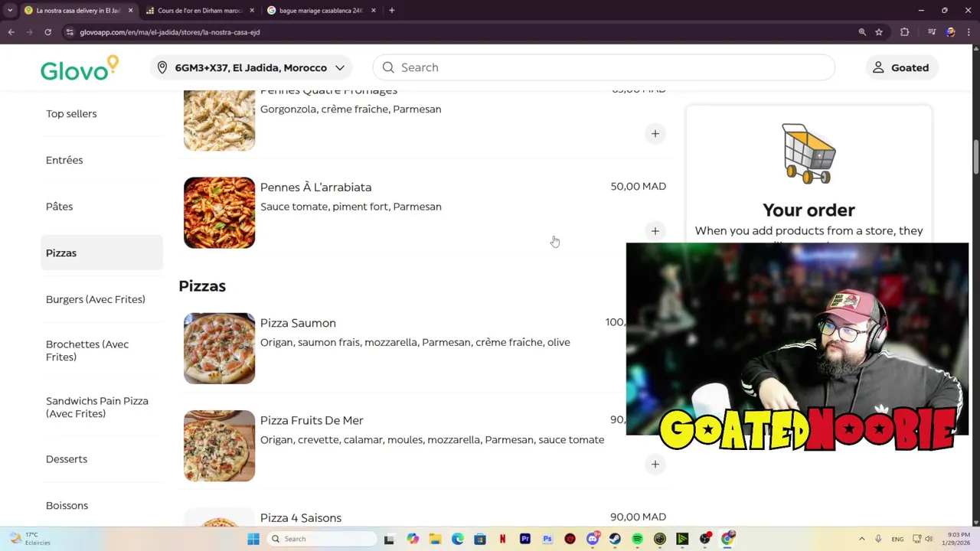Close the La nostra casa delivery tab
This screenshot has height=551, width=980.
(130, 11)
